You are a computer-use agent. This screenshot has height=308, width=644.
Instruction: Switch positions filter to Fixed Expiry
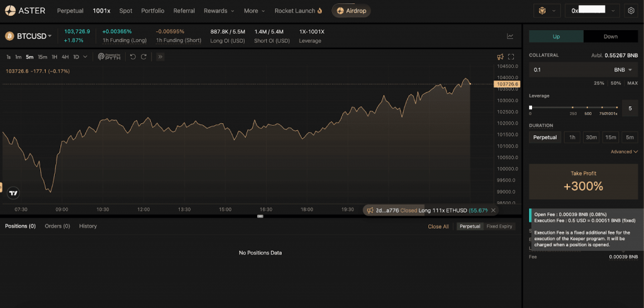499,226
